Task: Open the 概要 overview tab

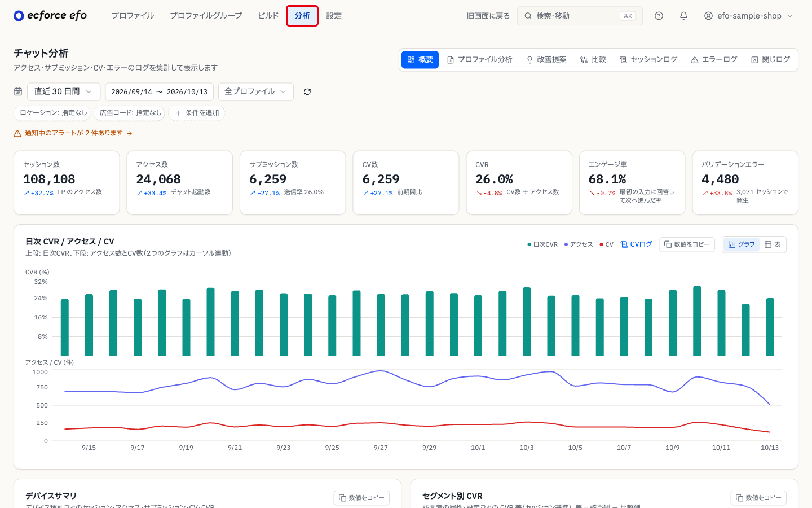Action: click(420, 59)
